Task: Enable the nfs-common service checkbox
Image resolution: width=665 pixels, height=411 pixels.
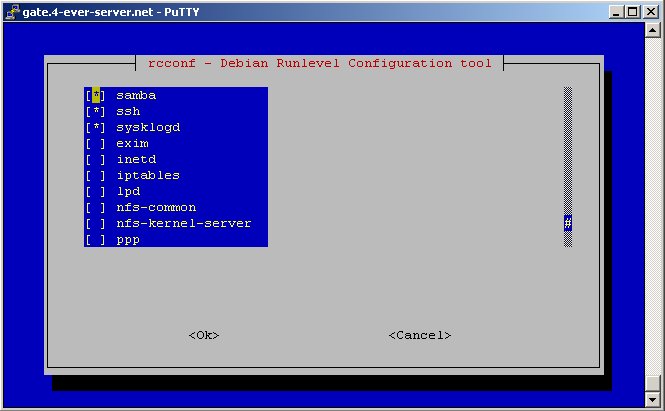Action: click(x=96, y=208)
